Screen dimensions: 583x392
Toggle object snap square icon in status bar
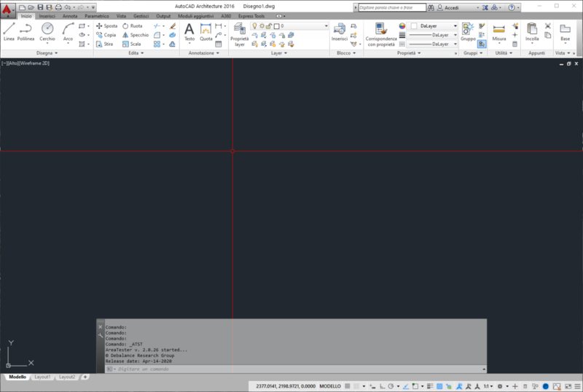click(415, 386)
